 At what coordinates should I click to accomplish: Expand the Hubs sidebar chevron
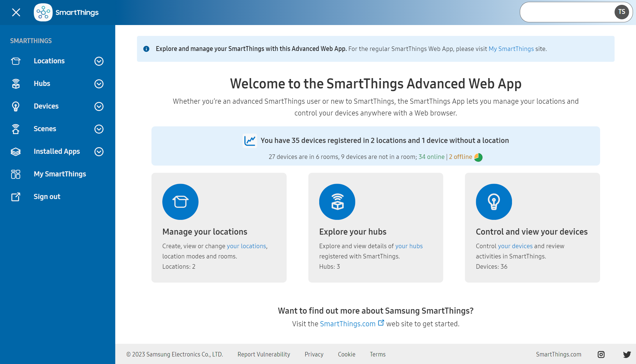point(99,84)
